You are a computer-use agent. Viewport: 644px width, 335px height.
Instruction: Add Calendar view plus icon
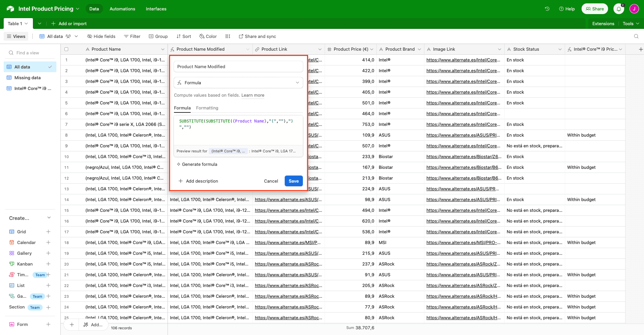coord(48,242)
